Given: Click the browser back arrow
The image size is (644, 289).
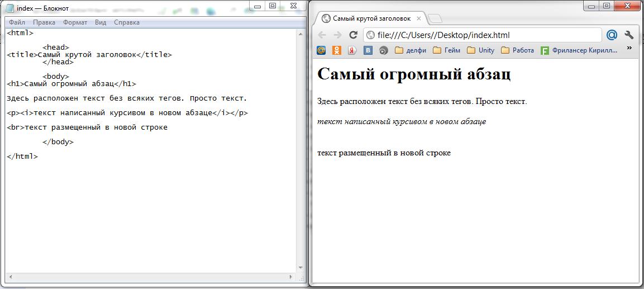Looking at the screenshot, I should [x=322, y=35].
